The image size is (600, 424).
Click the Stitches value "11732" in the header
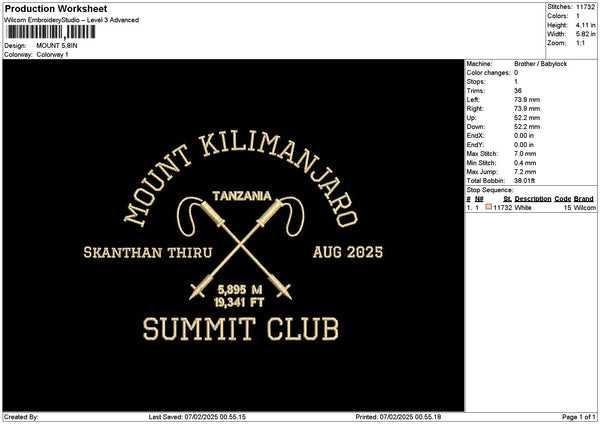point(585,7)
